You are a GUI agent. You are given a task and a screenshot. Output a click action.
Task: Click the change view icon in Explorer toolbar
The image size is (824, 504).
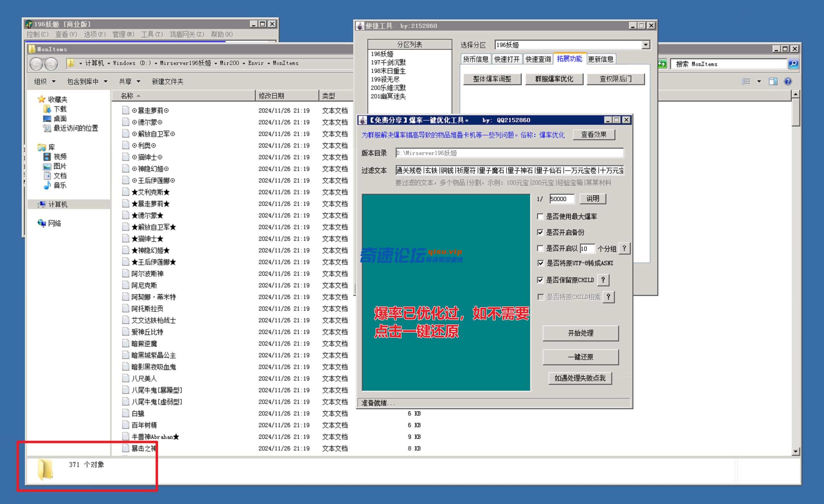point(746,82)
